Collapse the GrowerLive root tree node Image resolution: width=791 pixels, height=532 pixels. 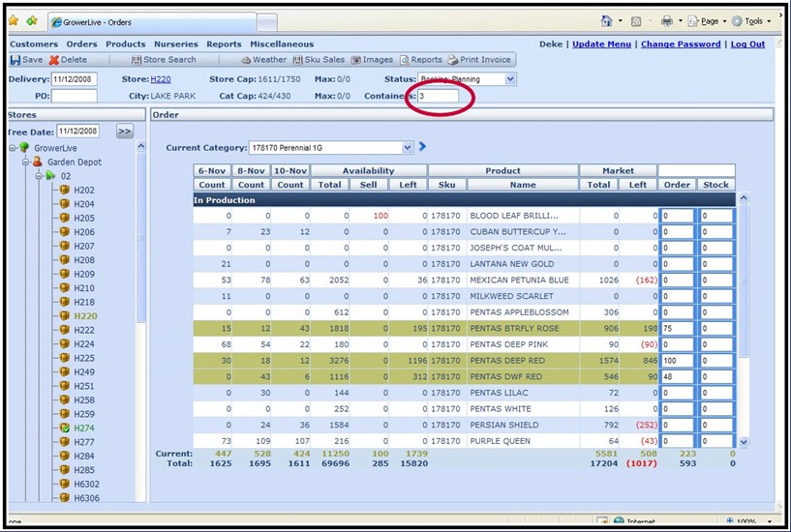(x=12, y=148)
